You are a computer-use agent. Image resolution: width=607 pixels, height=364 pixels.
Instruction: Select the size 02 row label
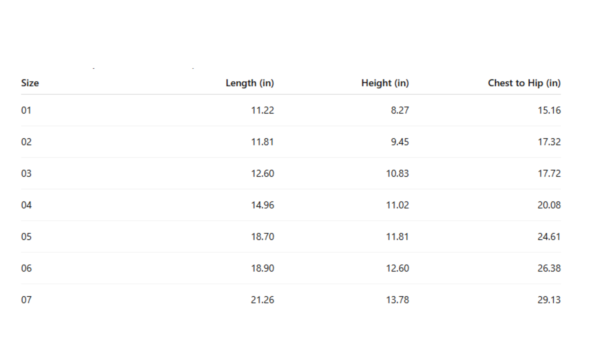tap(27, 142)
